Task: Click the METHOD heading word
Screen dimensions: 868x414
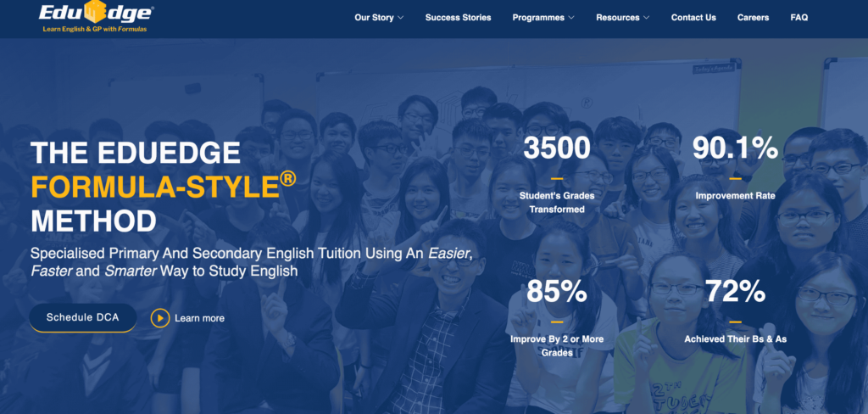Action: (93, 221)
